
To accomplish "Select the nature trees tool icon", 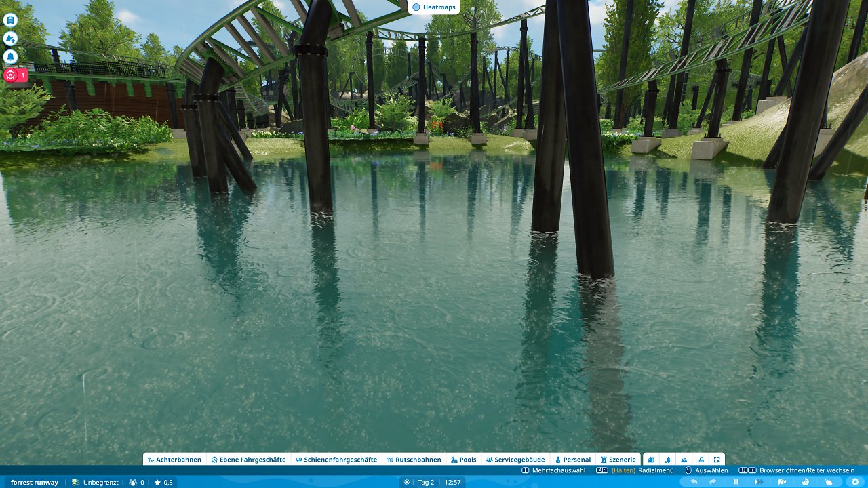I will (667, 460).
